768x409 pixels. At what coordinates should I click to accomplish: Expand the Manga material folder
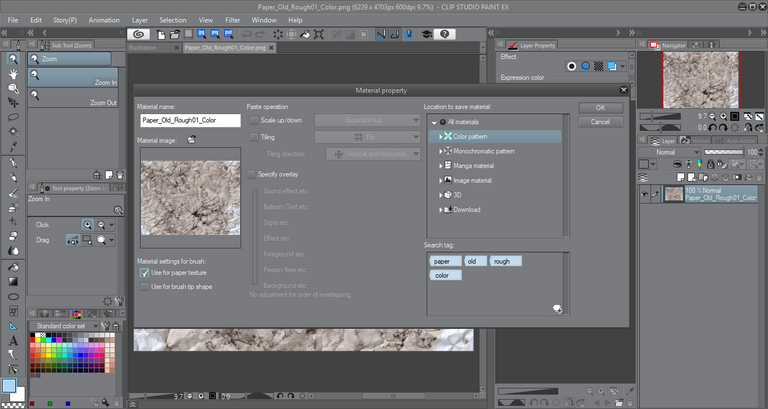pos(440,166)
